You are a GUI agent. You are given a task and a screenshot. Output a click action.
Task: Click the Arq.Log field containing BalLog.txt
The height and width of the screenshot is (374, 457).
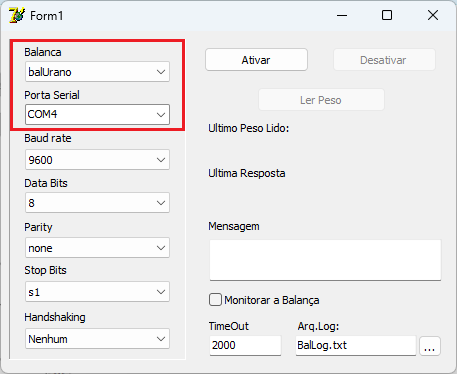356,345
